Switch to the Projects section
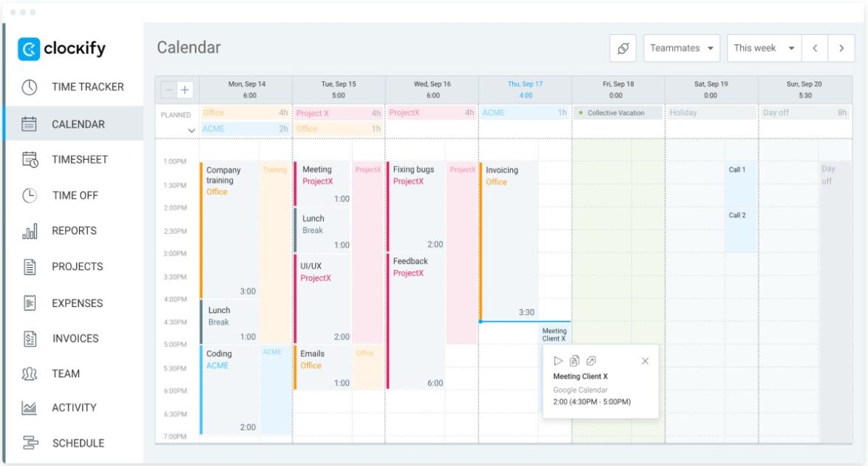 click(x=76, y=266)
